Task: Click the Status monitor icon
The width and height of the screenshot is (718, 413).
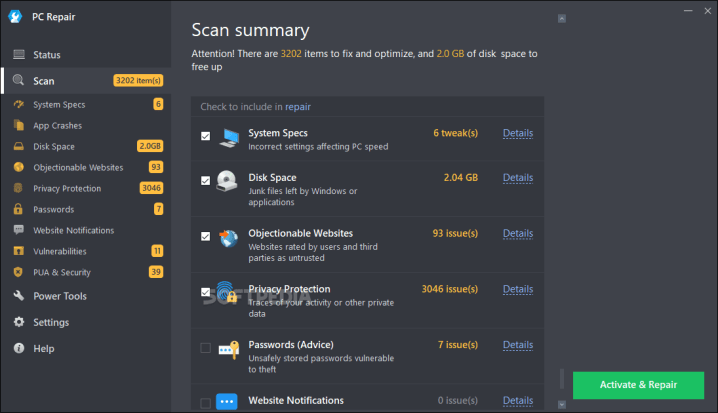Action: point(19,54)
